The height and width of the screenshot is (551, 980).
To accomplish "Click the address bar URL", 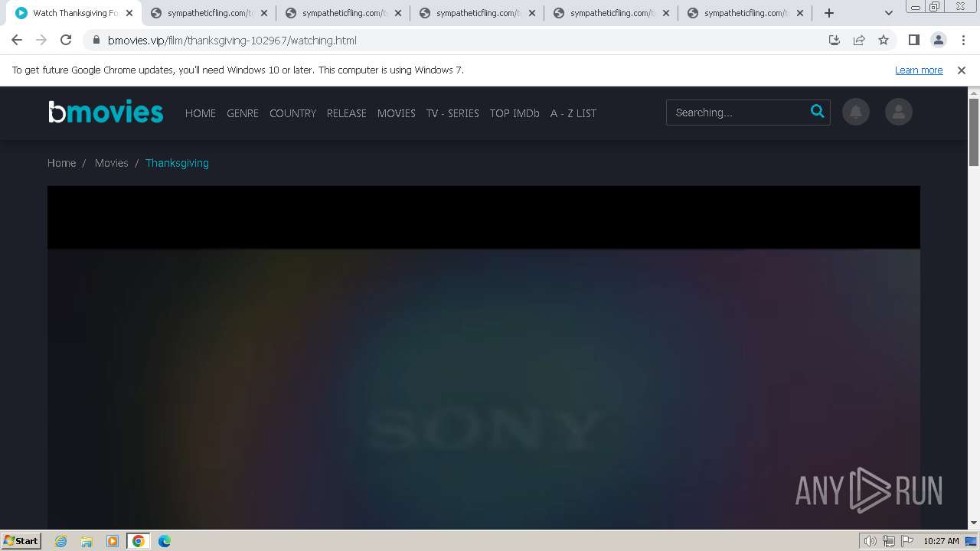I will (x=232, y=40).
